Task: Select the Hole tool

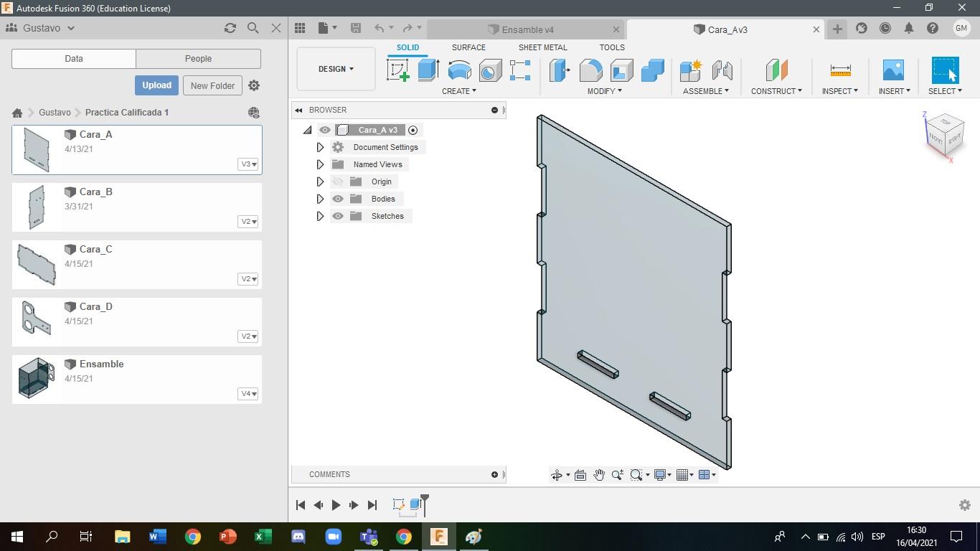Action: coord(490,70)
